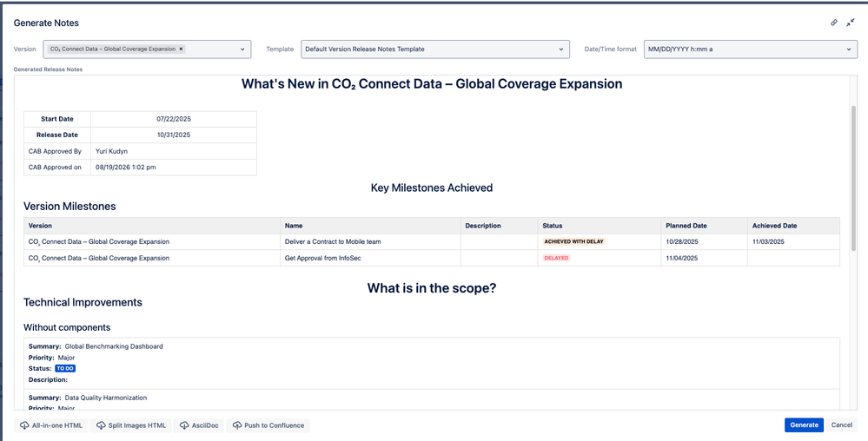Open the Version dropdown arrow
The width and height of the screenshot is (868, 441).
coord(242,49)
